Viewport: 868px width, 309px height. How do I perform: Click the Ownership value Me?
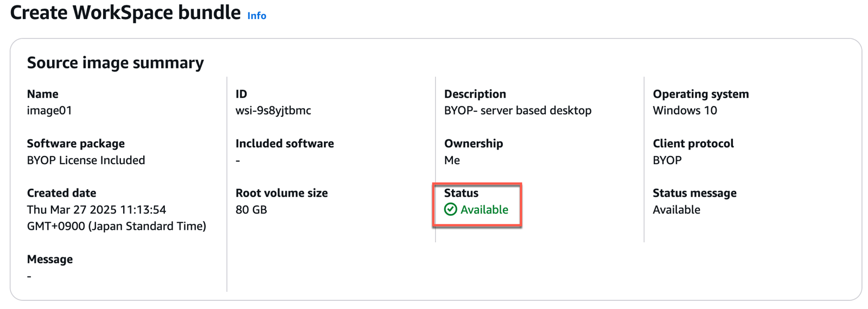click(452, 160)
